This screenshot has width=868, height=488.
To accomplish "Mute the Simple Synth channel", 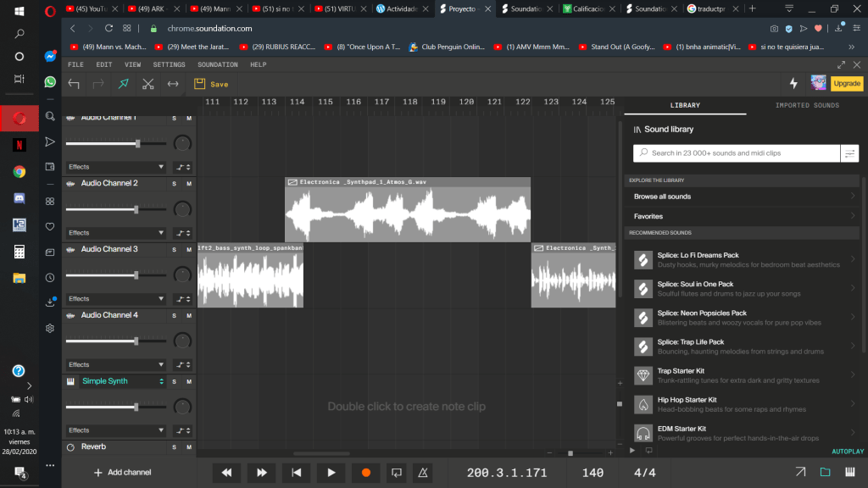I will click(x=188, y=381).
